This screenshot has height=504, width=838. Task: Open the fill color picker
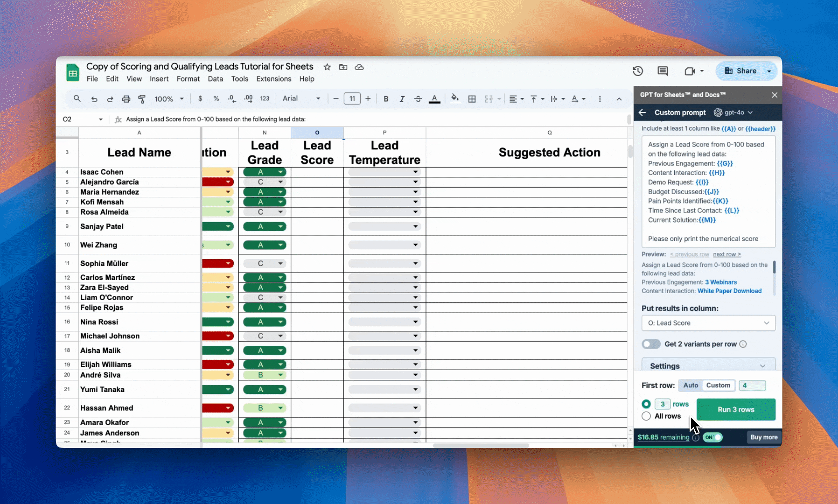click(455, 98)
